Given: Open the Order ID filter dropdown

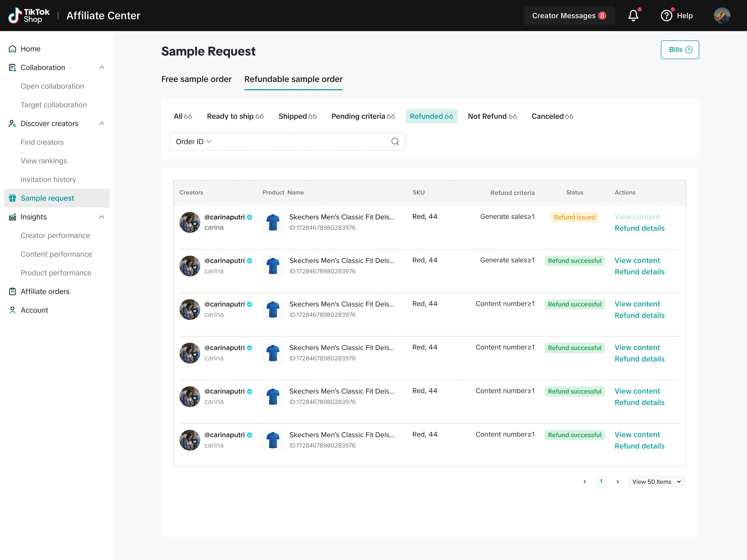Looking at the screenshot, I should point(194,142).
